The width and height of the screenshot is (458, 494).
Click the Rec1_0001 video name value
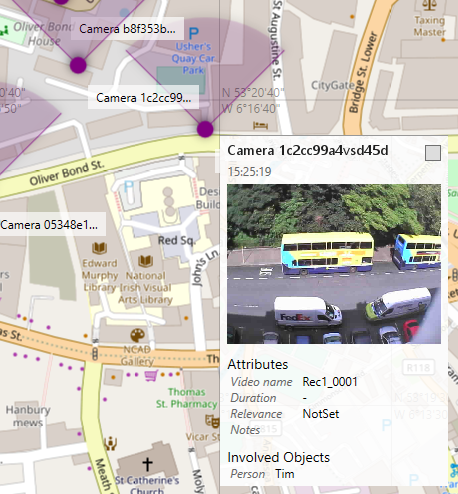(x=330, y=382)
